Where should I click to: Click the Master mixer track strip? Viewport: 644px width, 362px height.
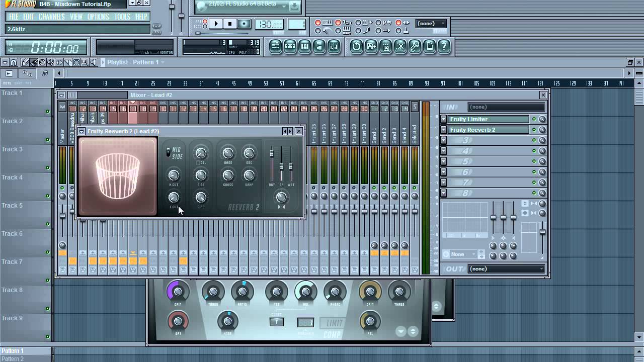(62, 188)
